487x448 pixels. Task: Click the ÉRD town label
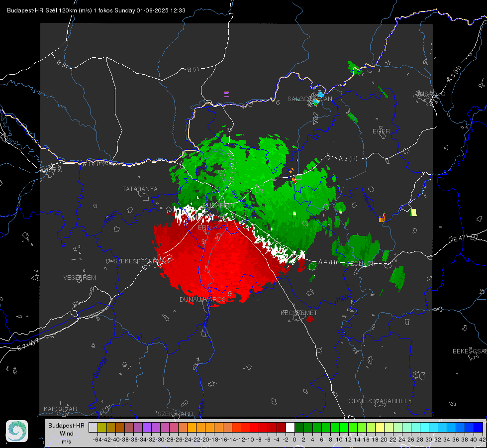tap(204, 227)
